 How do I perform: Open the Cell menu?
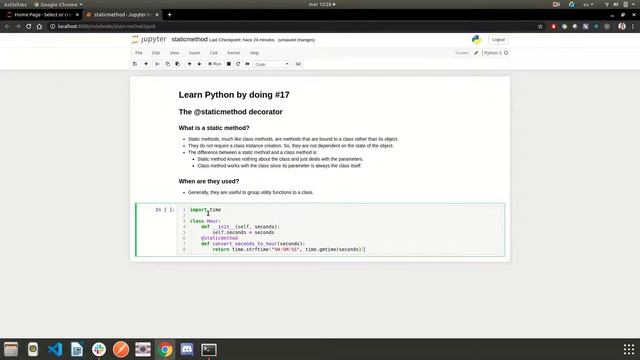pyautogui.click(x=213, y=53)
